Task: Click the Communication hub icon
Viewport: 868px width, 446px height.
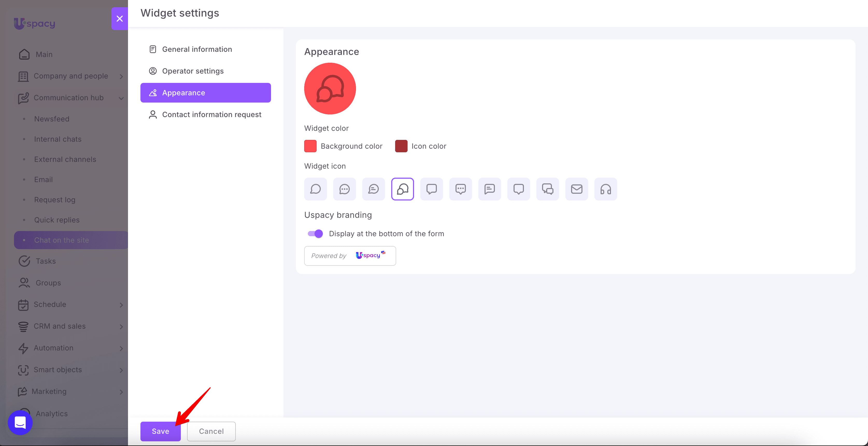Action: pos(23,98)
